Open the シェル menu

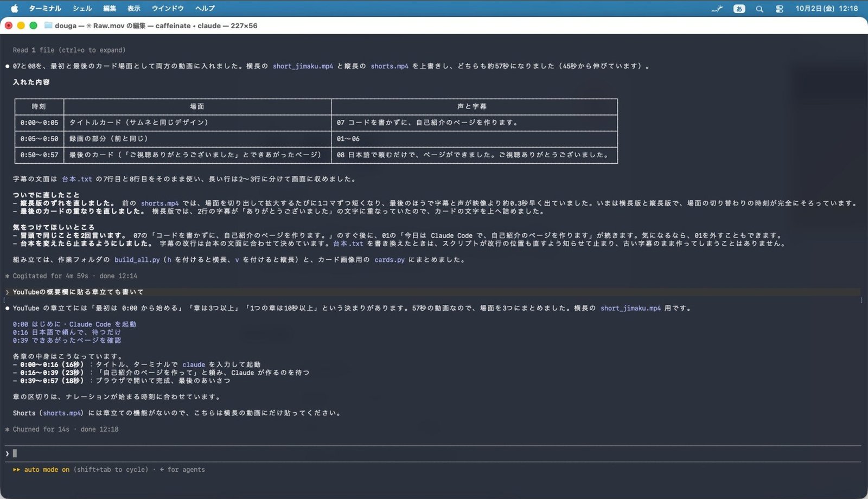(x=82, y=8)
